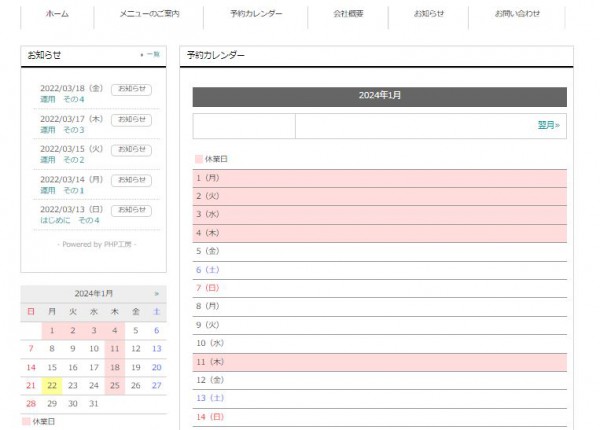Select highlighted day 22 in mini calendar
600x430 pixels.
(x=52, y=385)
